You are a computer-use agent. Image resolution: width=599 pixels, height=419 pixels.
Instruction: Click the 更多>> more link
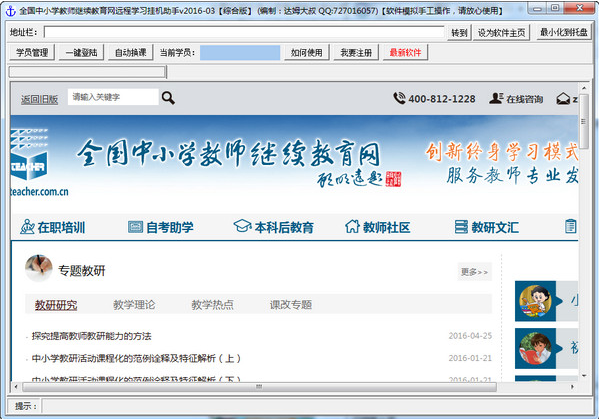(x=474, y=272)
